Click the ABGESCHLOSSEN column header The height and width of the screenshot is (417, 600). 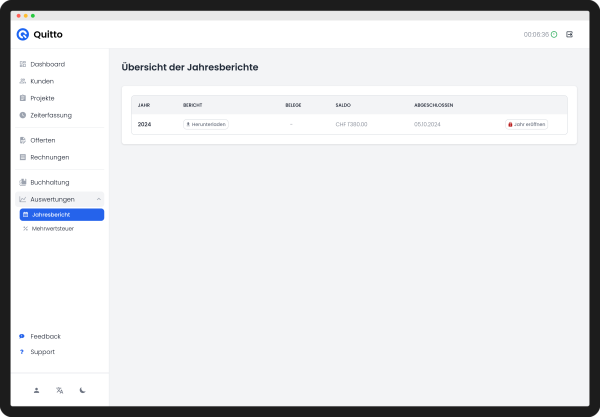pyautogui.click(x=434, y=105)
